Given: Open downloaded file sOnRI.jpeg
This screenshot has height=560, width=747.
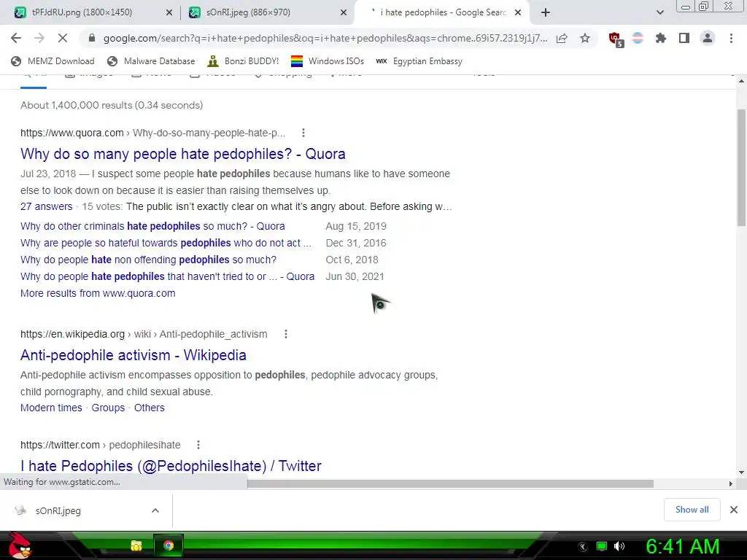Looking at the screenshot, I should click(58, 510).
